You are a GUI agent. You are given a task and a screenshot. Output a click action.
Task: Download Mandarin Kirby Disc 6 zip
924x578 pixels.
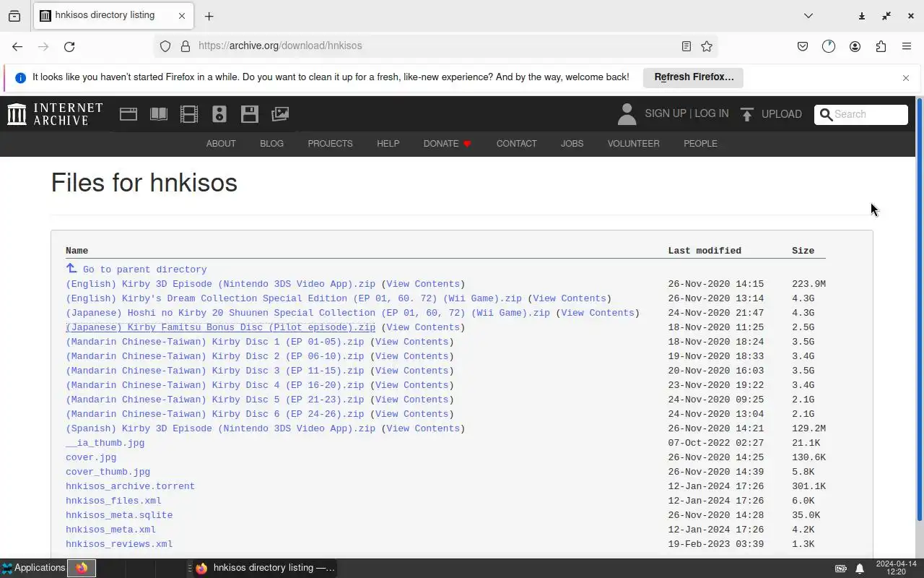[x=214, y=414]
